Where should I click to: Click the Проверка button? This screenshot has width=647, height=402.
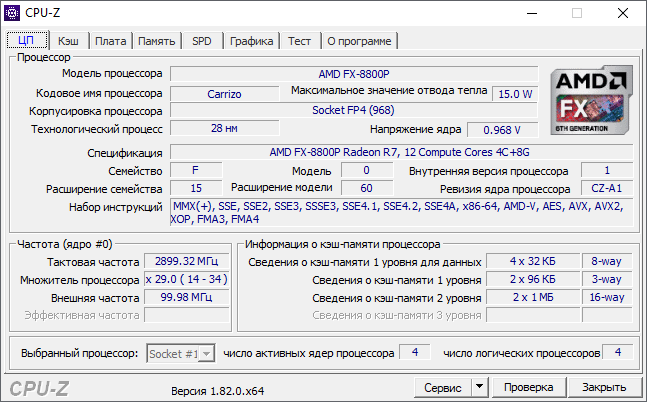point(529,387)
